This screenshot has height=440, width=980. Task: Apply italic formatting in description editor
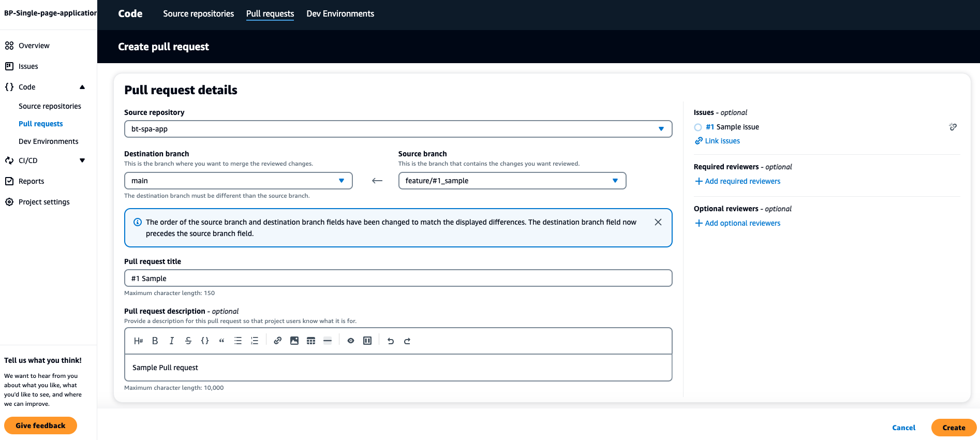coord(171,341)
